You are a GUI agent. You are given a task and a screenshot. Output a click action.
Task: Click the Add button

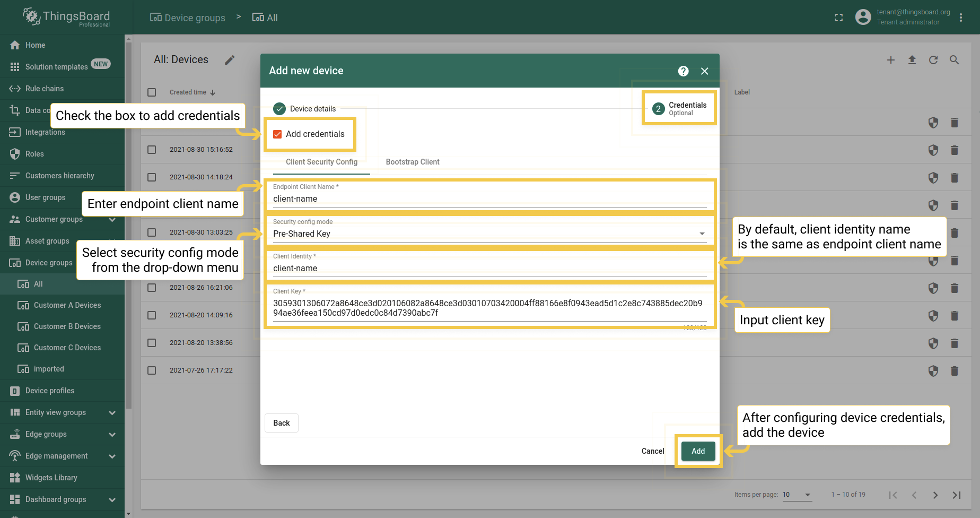[x=698, y=451]
